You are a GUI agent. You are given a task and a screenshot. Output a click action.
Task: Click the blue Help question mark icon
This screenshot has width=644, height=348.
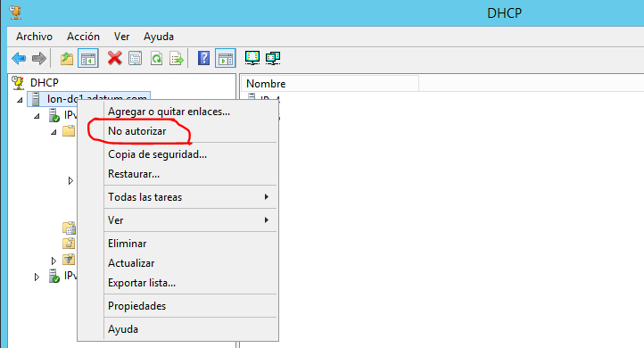(203, 58)
